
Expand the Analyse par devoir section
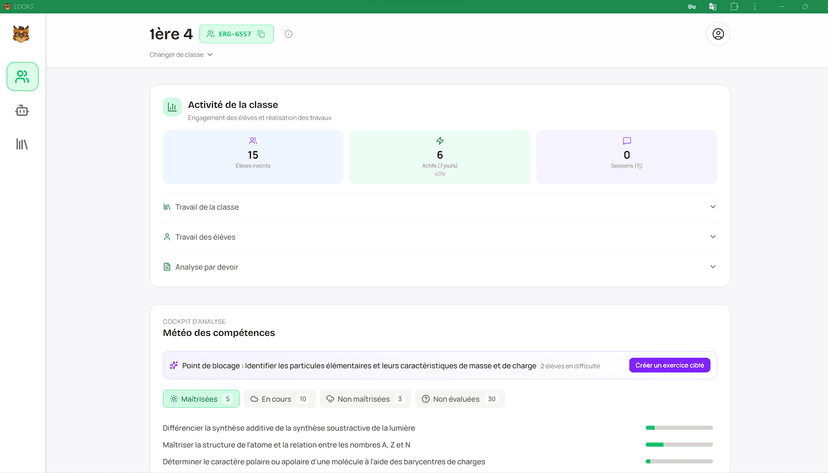[439, 267]
